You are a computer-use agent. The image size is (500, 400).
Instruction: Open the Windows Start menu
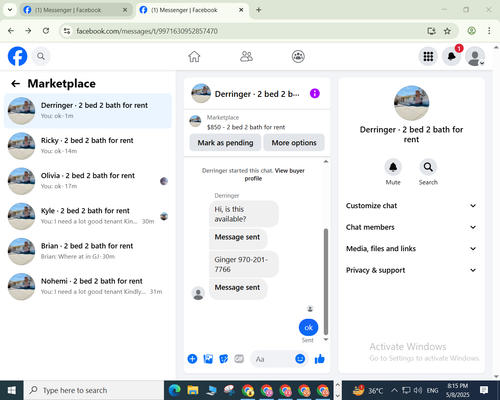[12, 390]
